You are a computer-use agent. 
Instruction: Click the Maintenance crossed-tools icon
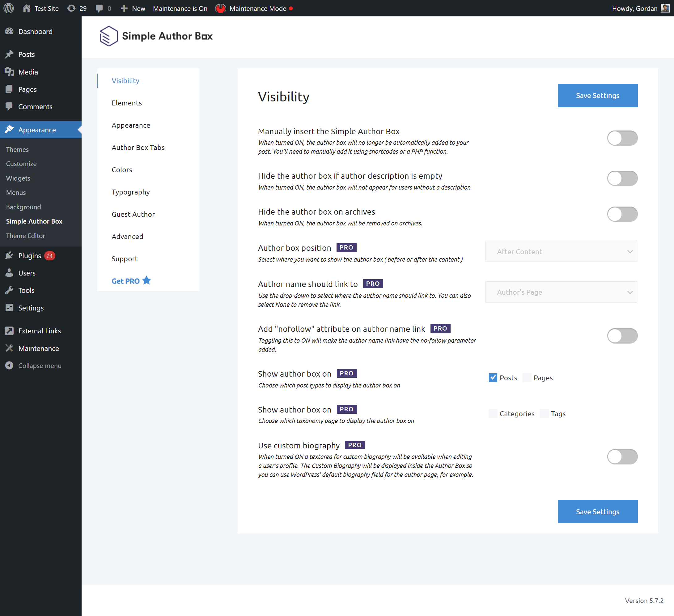tap(9, 348)
